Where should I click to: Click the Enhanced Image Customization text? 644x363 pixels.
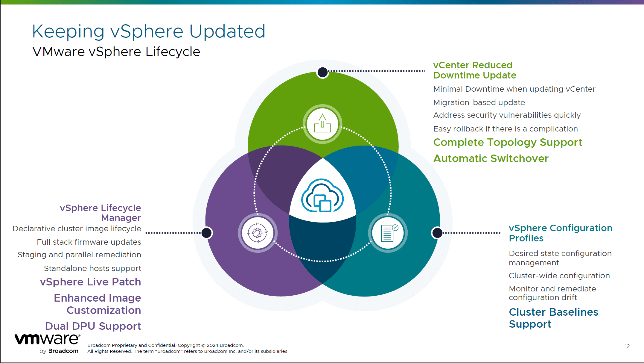coord(98,304)
